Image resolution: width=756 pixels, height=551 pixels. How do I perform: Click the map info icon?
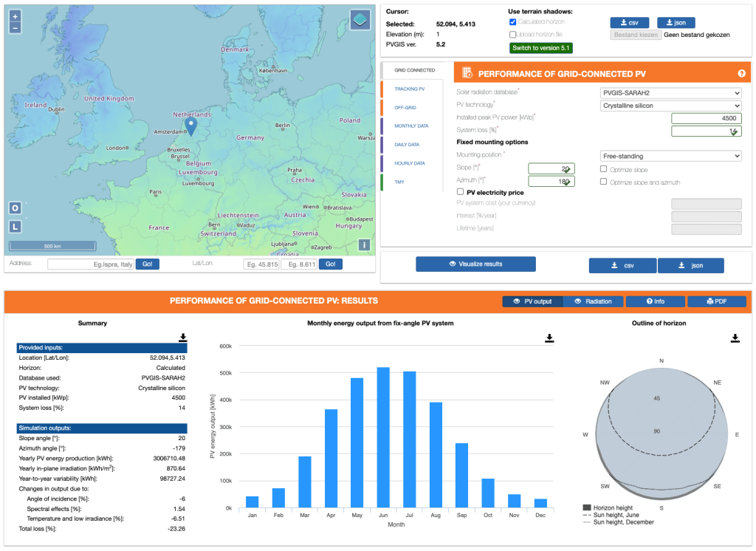tap(364, 245)
